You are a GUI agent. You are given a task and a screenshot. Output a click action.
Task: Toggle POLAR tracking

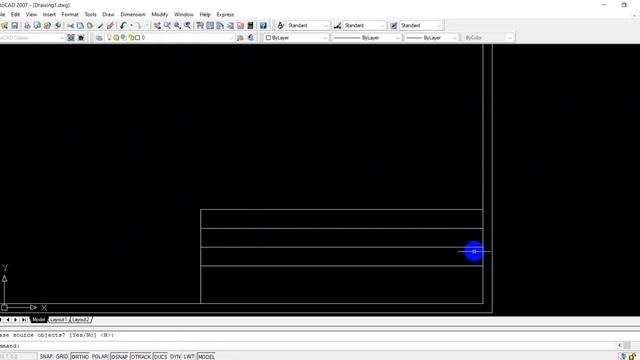[100, 356]
